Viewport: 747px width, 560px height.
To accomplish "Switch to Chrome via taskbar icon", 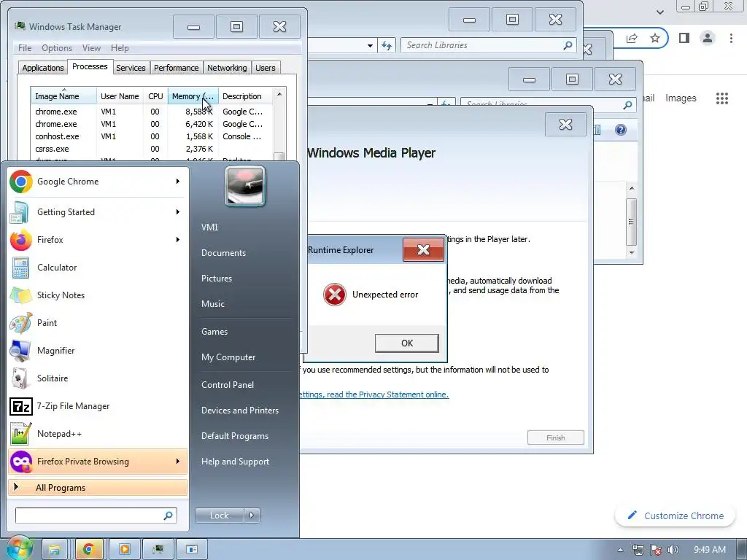I will click(88, 550).
